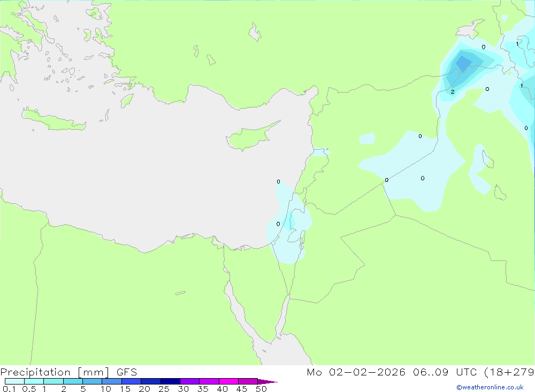Click the '10' legend scale value
The height and width of the screenshot is (392, 535).
click(x=106, y=389)
